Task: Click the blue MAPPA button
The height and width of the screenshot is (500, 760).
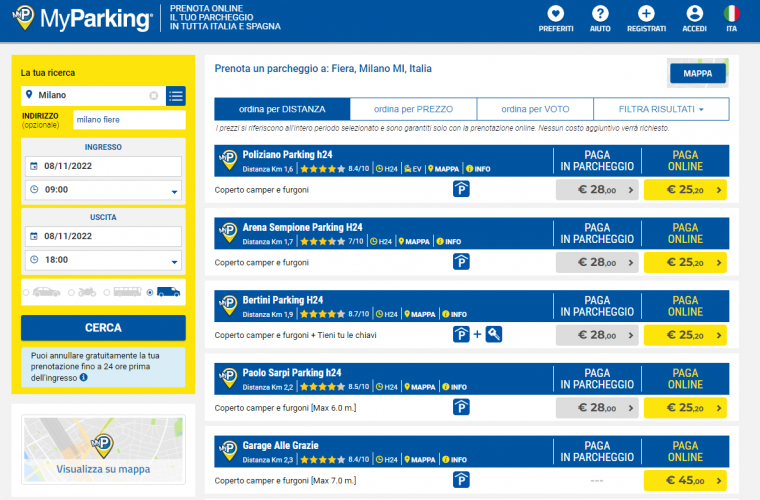Action: tap(697, 74)
